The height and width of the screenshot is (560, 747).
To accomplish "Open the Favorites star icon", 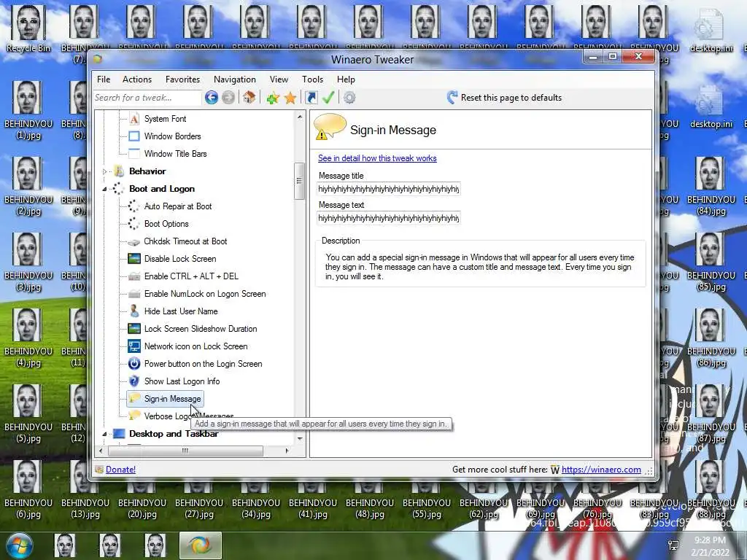I will pyautogui.click(x=290, y=98).
